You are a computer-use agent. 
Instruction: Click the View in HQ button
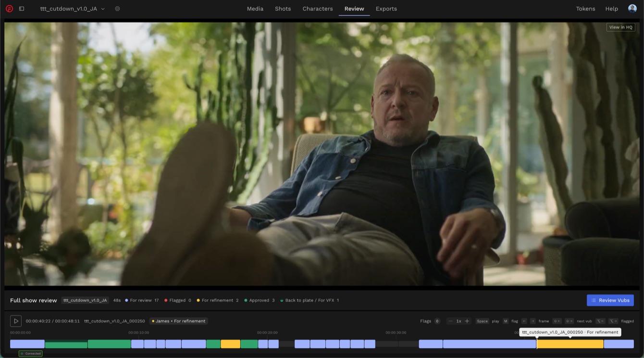click(x=621, y=27)
